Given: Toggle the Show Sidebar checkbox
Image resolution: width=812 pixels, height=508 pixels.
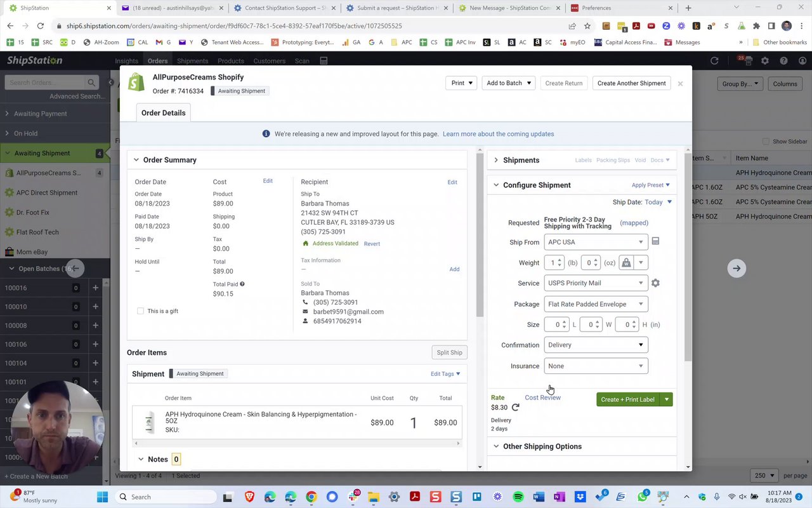Looking at the screenshot, I should click(x=766, y=142).
